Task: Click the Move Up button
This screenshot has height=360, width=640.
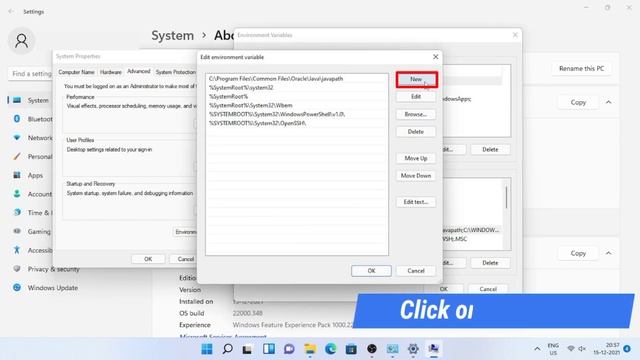Action: 416,158
